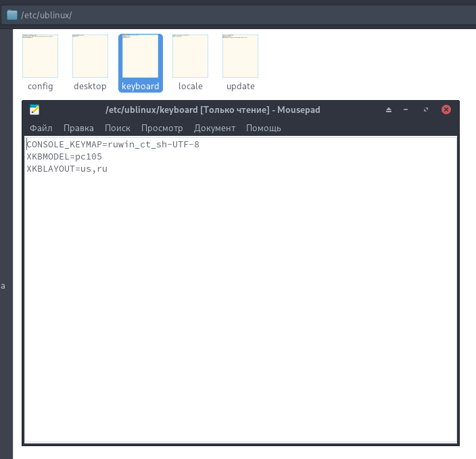Viewport: 476px width, 459px height.
Task: Open the Файл menu
Action: [41, 128]
